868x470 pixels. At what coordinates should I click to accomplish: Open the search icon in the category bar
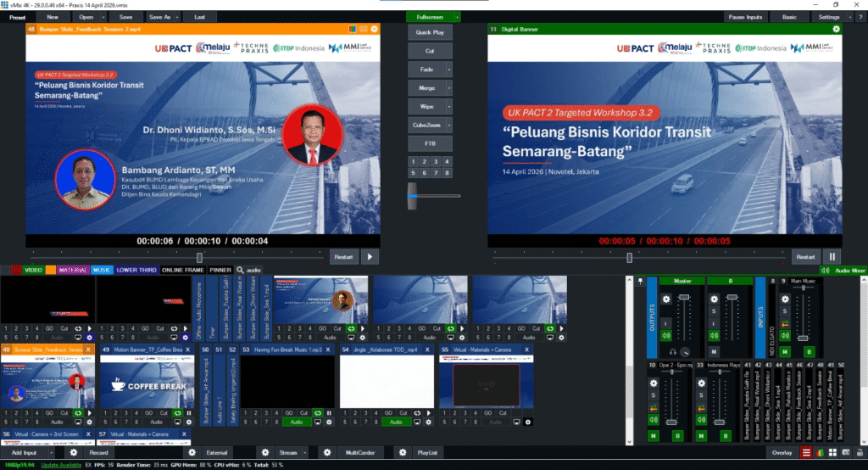coord(240,270)
